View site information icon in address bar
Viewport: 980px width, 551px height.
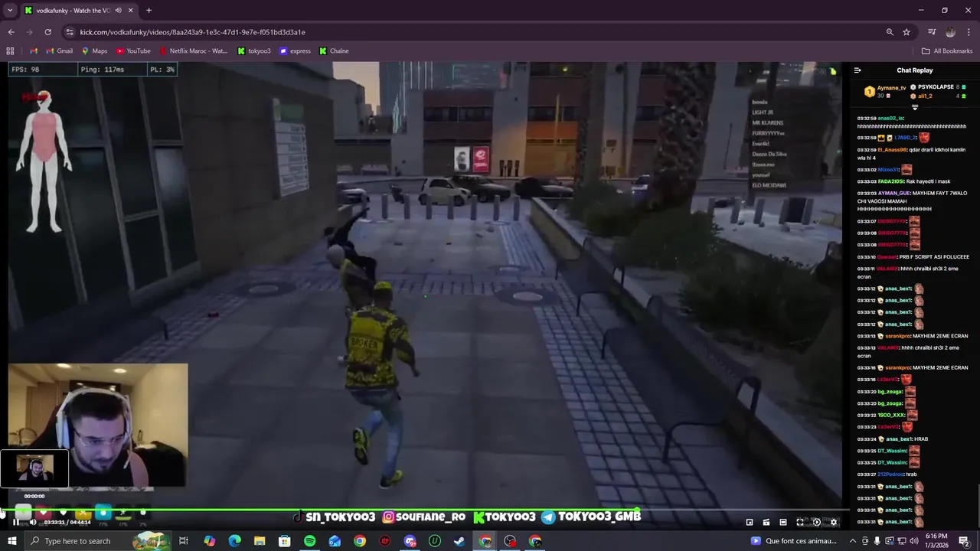(x=70, y=32)
